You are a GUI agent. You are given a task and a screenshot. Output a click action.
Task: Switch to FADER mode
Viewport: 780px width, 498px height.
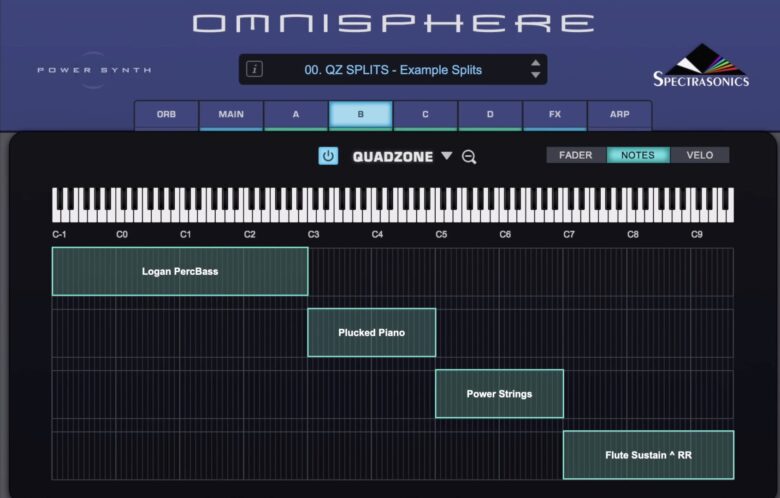tap(576, 155)
